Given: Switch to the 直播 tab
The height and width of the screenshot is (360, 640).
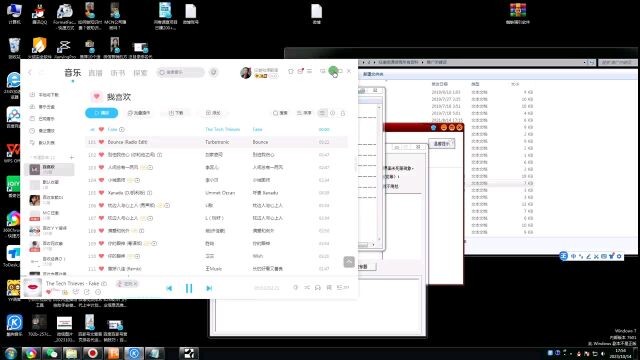Looking at the screenshot, I should [x=96, y=73].
